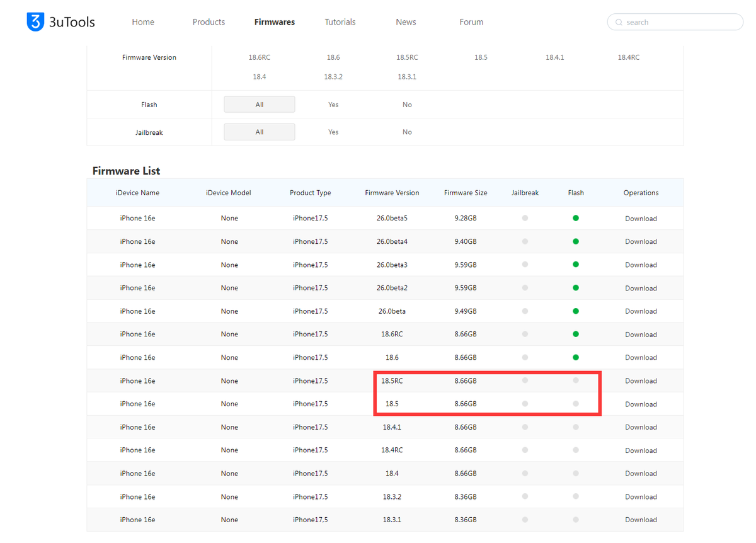The image size is (756, 543).
Task: Click the 26.0beta5 version cell
Action: 392,219
